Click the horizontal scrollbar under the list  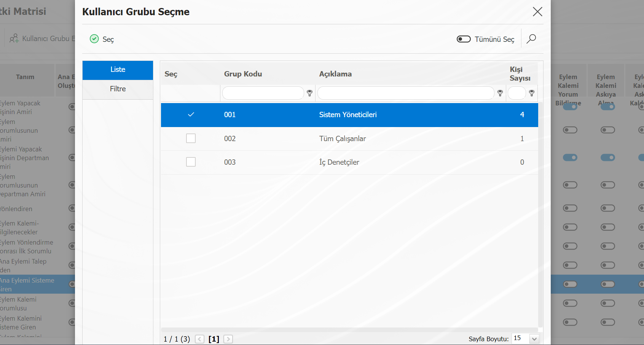pyautogui.click(x=349, y=330)
